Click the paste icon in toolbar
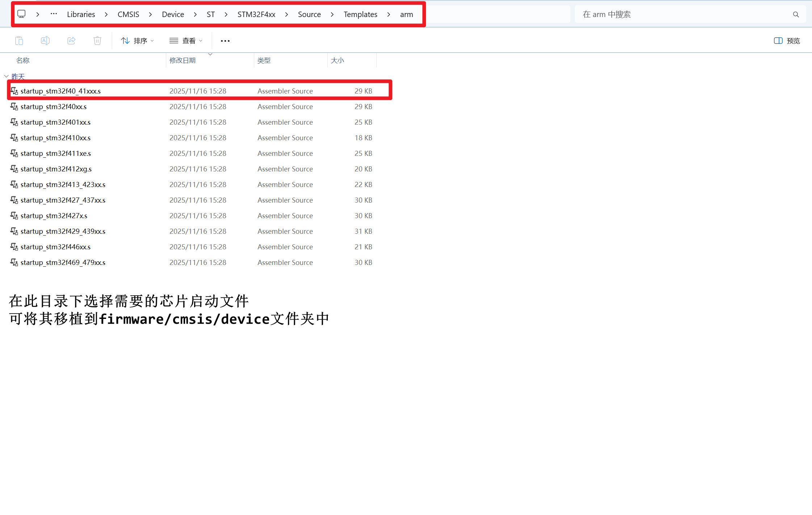Screen dimensions: 812x515 point(19,41)
